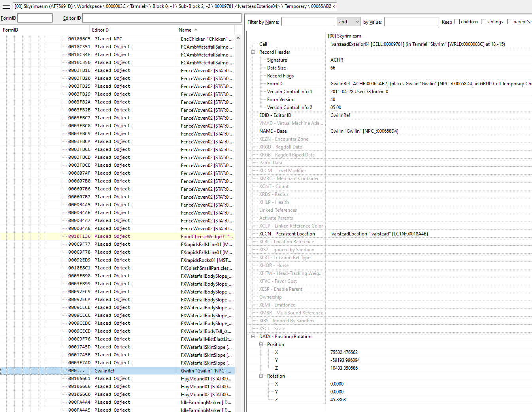The width and height of the screenshot is (532, 412).
Task: Collapse the Record Header node
Action: 253,52
